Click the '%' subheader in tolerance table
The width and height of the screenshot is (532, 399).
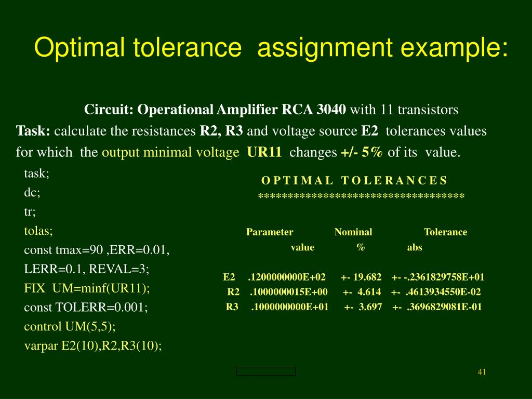(361, 247)
